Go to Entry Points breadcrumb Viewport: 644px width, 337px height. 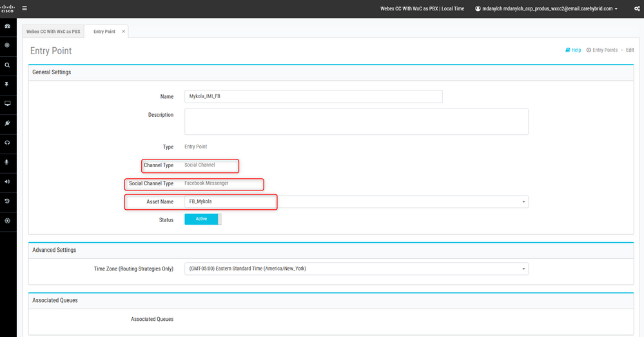[x=605, y=50]
